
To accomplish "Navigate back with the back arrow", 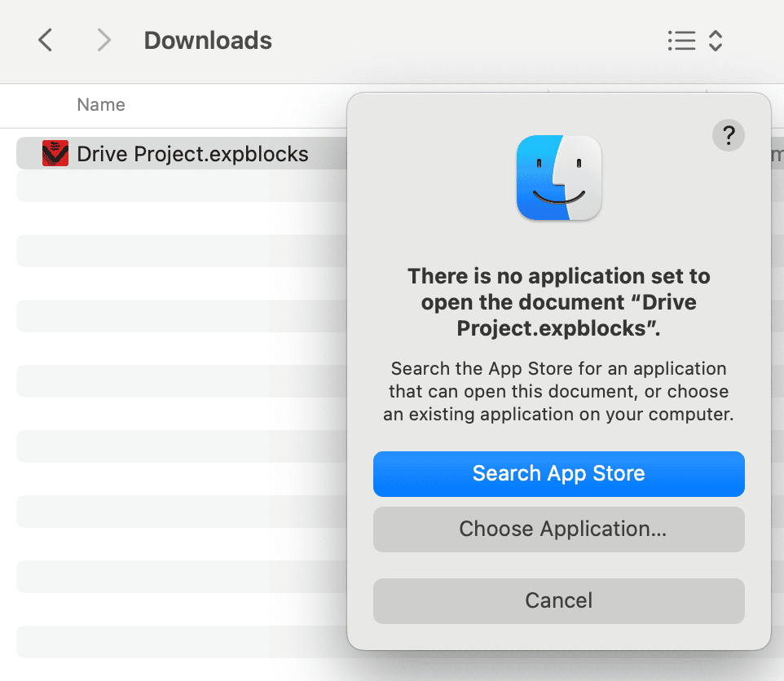I will [45, 40].
